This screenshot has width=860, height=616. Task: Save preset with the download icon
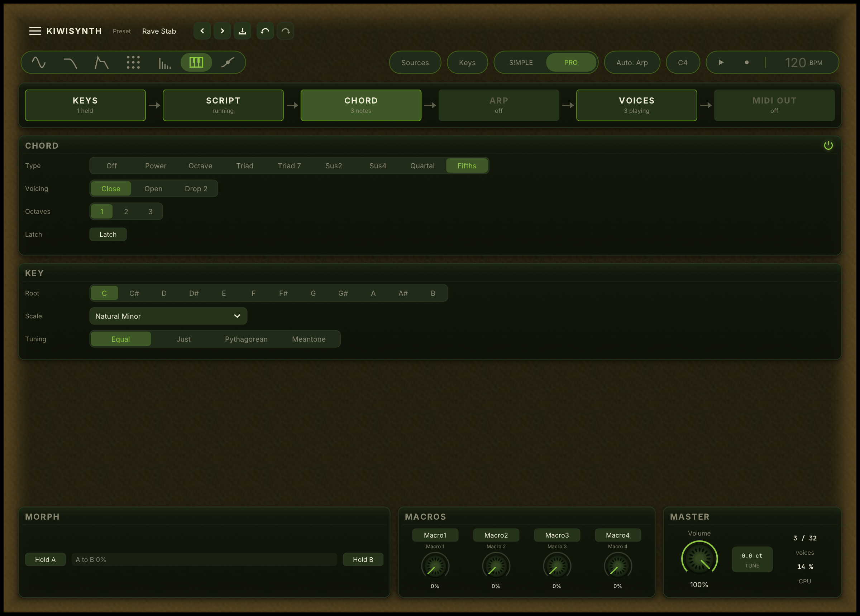click(x=243, y=31)
